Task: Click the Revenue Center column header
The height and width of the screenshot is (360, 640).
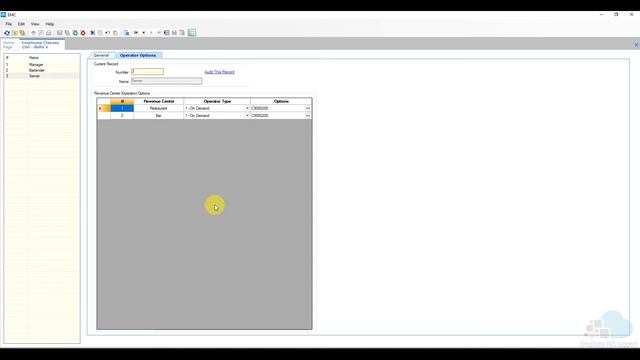Action: [159, 101]
